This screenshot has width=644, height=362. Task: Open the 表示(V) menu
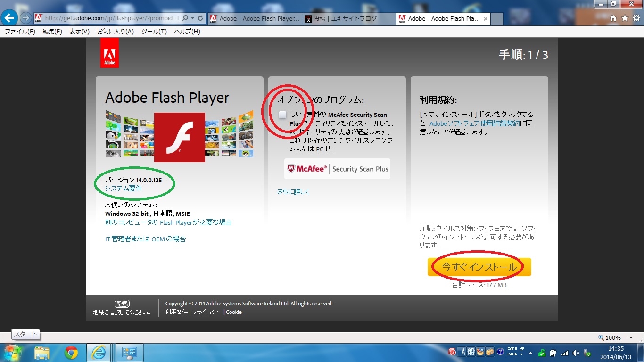pos(80,32)
